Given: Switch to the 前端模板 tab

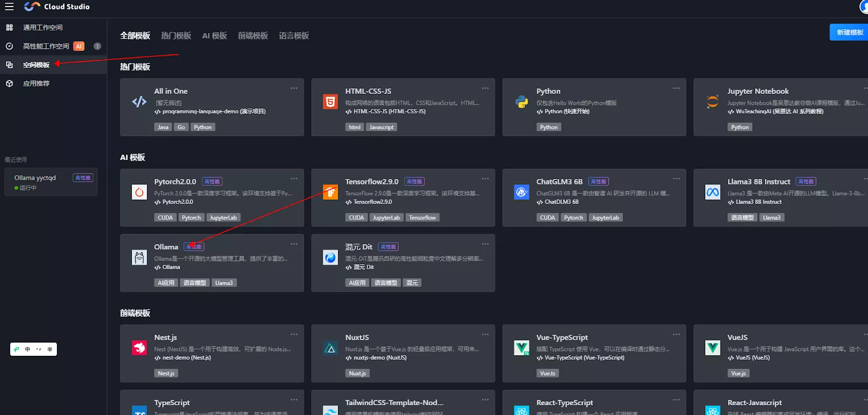Looking at the screenshot, I should point(253,36).
